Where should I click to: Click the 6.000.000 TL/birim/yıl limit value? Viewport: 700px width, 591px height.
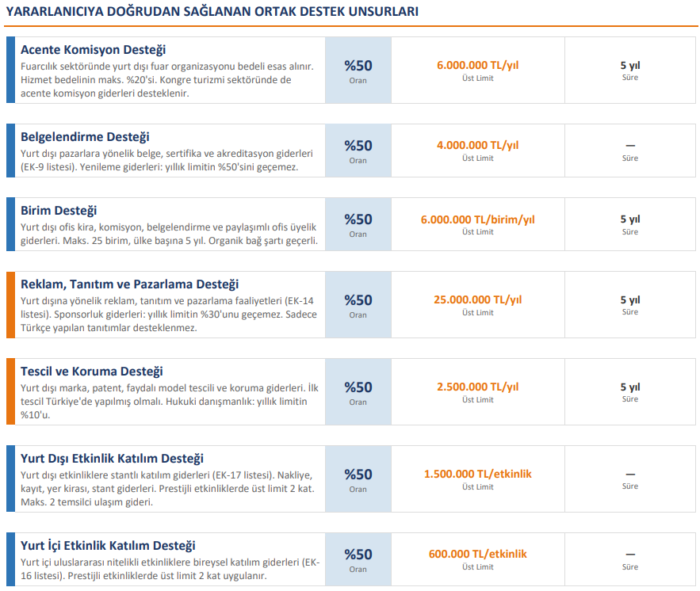[477, 219]
